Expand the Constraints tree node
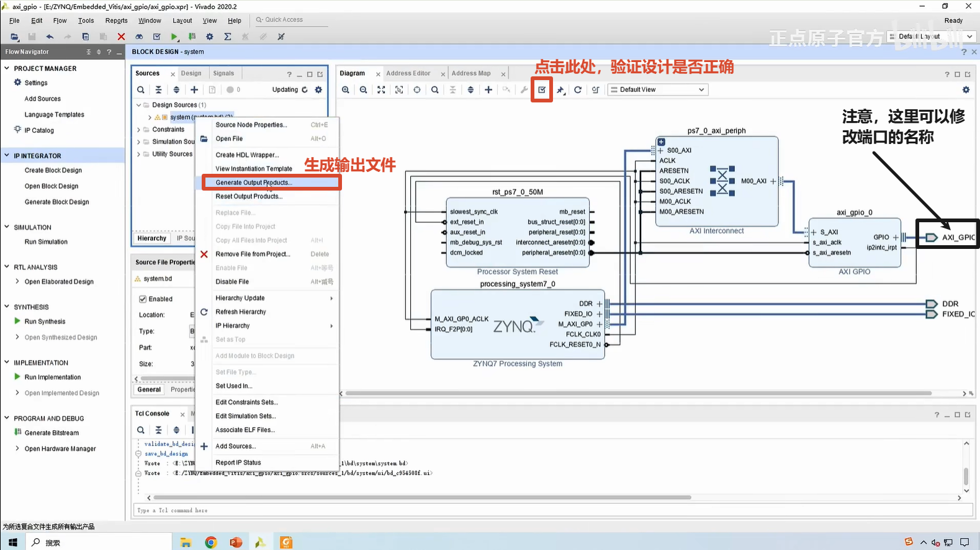Screen dimensions: 980x550 pos(138,130)
